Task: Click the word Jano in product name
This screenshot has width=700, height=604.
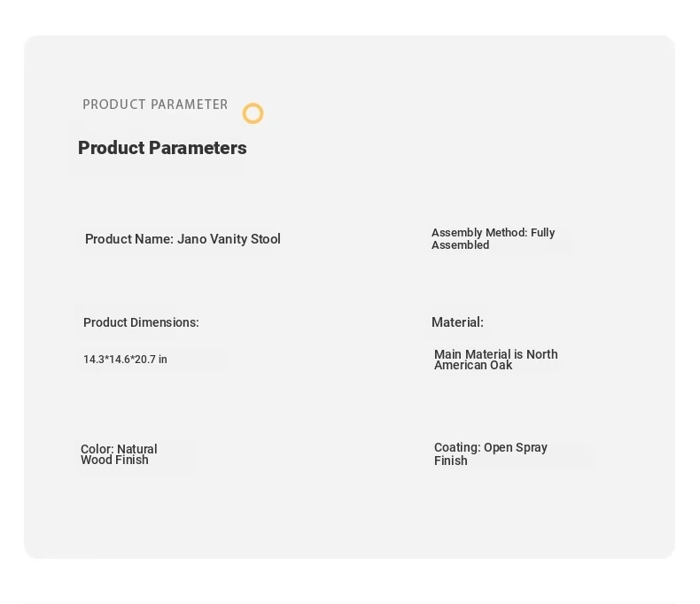Action: [192, 239]
